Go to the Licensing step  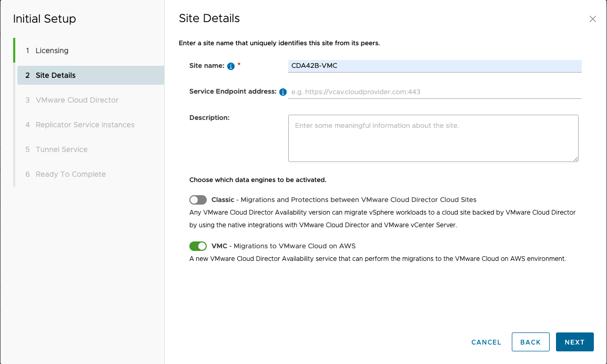click(52, 50)
